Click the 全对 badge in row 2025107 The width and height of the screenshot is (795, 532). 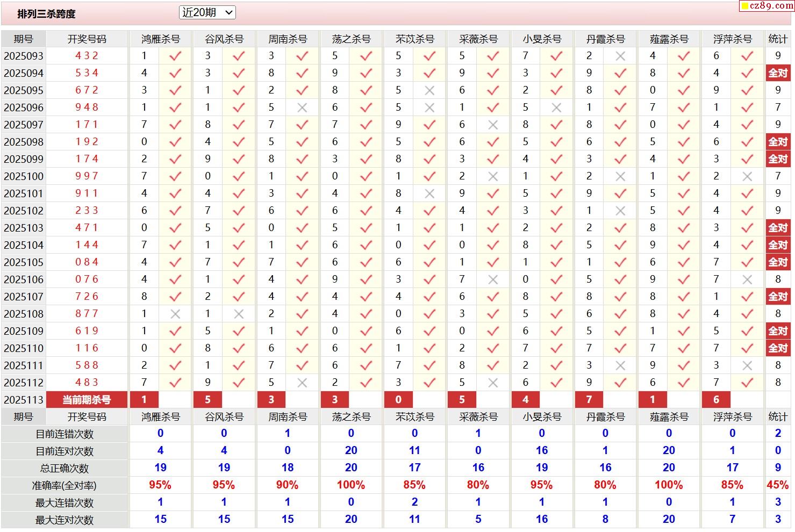(x=778, y=297)
